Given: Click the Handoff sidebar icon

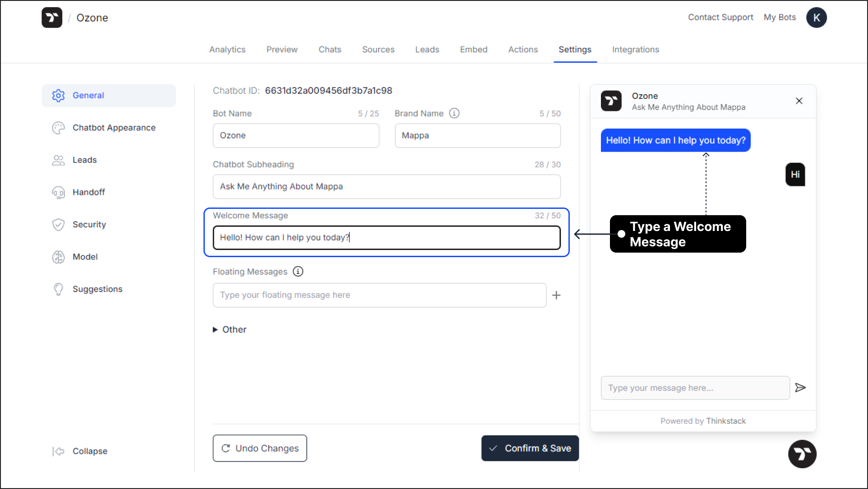Looking at the screenshot, I should [58, 192].
